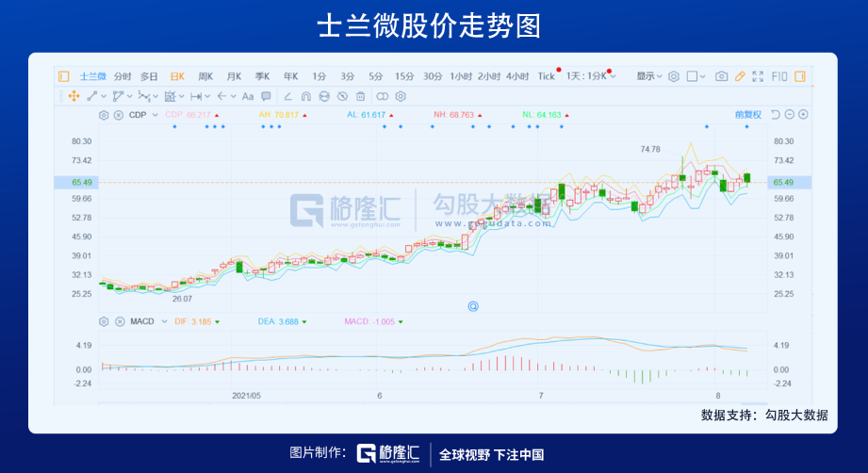Select the line segment drawing tool

pyautogui.click(x=92, y=96)
